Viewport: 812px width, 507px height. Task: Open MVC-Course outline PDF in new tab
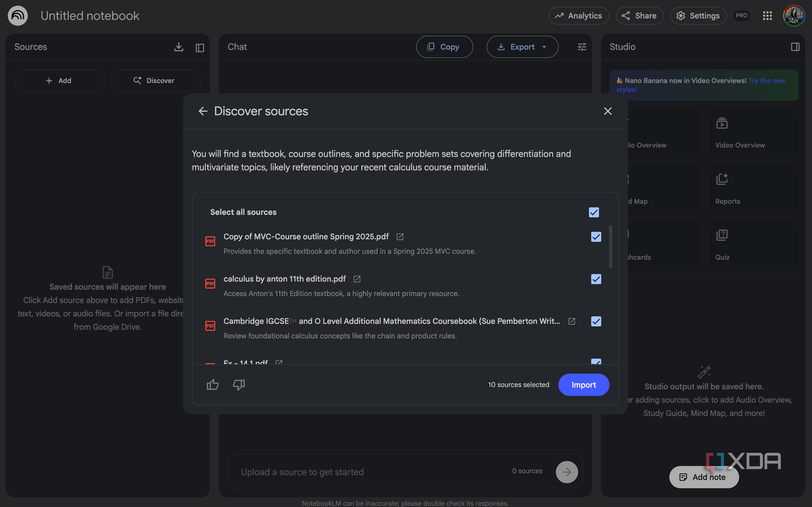(x=400, y=237)
